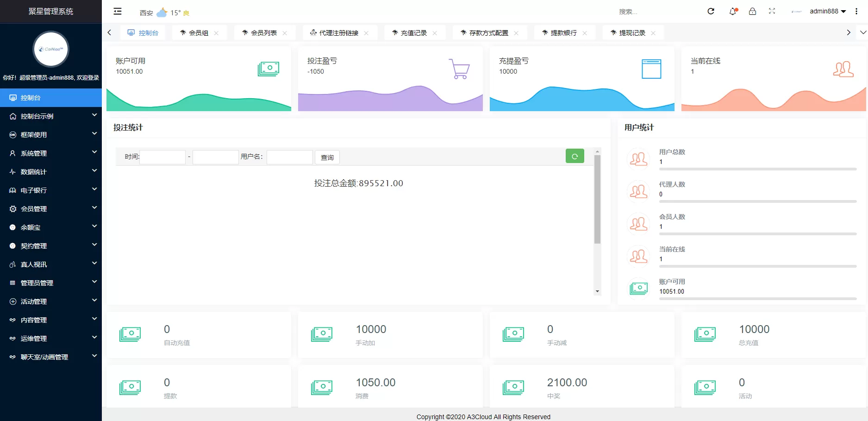Collapse the sidebar with the hamburger icon
Viewport: 868px width, 421px height.
click(117, 11)
